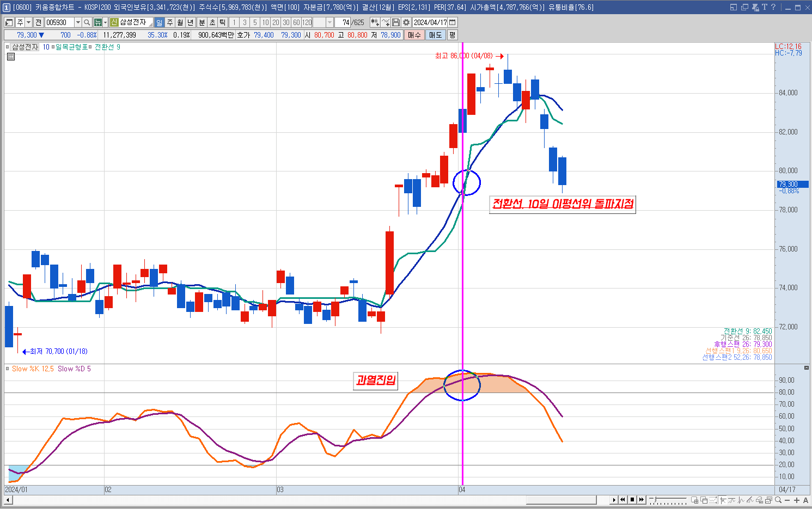Screen dimensions: 812x509
Task: Zoom in with the plus icon
Action: (797, 500)
